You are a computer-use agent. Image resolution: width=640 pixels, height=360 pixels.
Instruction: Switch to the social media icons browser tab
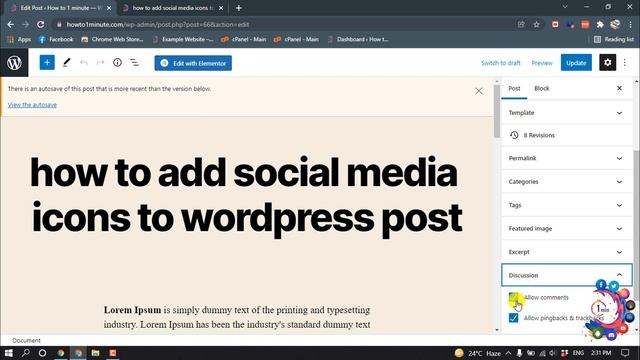(173, 8)
